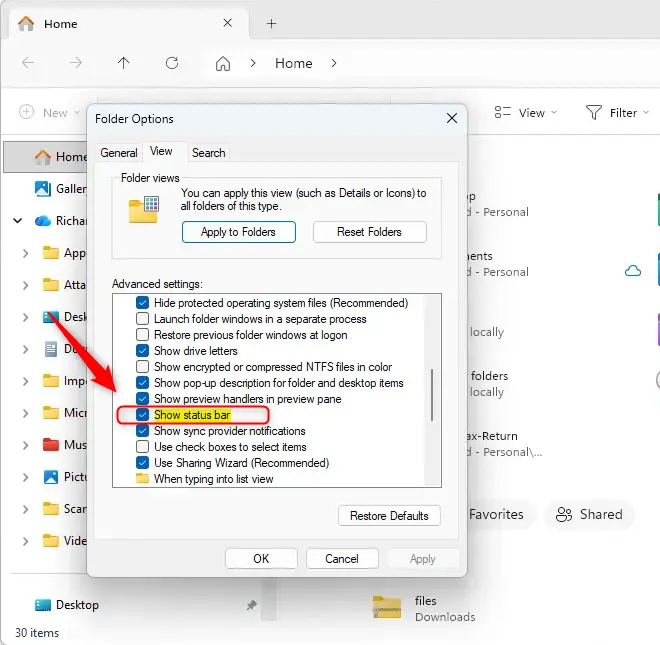
Task: Select the View tab in Folder Options
Action: (x=161, y=151)
